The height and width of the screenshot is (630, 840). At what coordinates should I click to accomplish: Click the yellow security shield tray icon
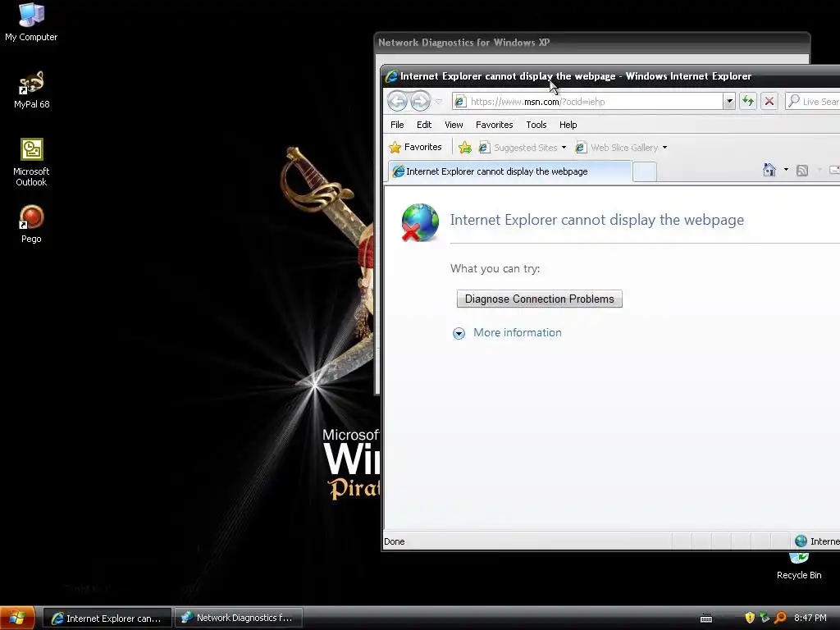(x=750, y=618)
